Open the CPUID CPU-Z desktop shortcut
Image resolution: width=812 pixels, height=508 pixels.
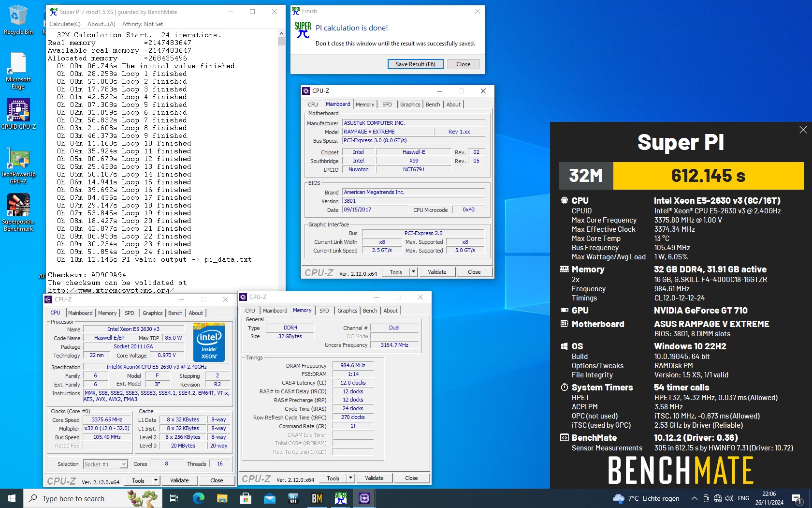pyautogui.click(x=18, y=115)
